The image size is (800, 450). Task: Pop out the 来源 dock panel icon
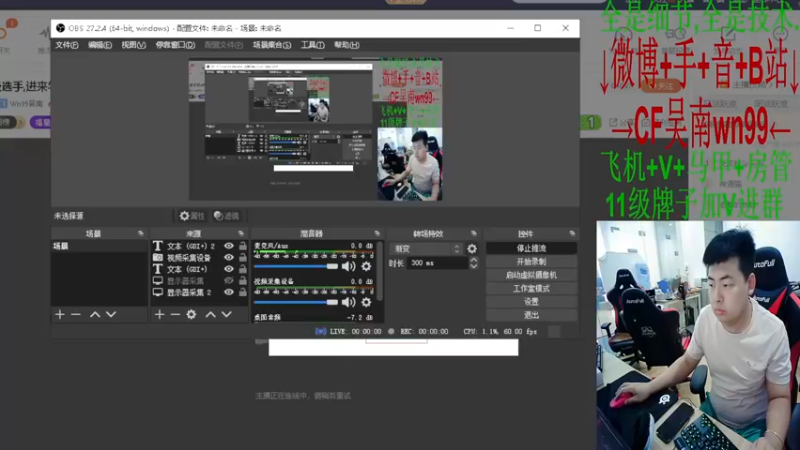point(241,233)
